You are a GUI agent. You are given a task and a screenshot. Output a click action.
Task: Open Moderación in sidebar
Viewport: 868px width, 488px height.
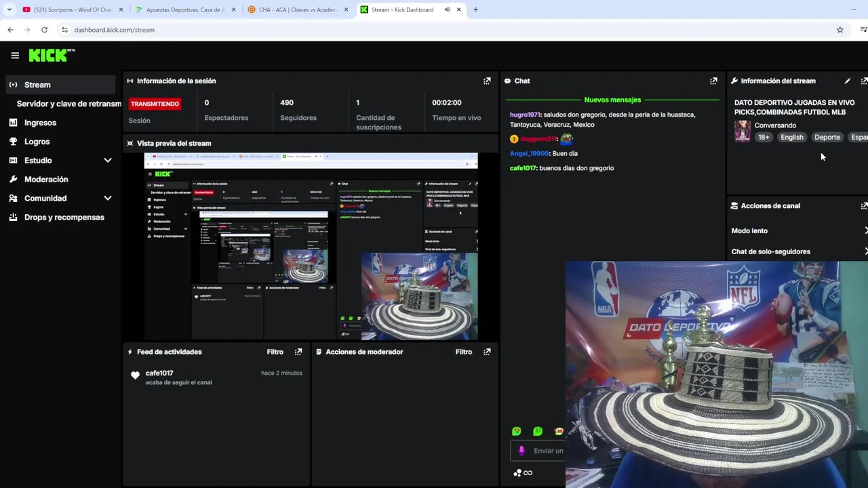click(46, 180)
